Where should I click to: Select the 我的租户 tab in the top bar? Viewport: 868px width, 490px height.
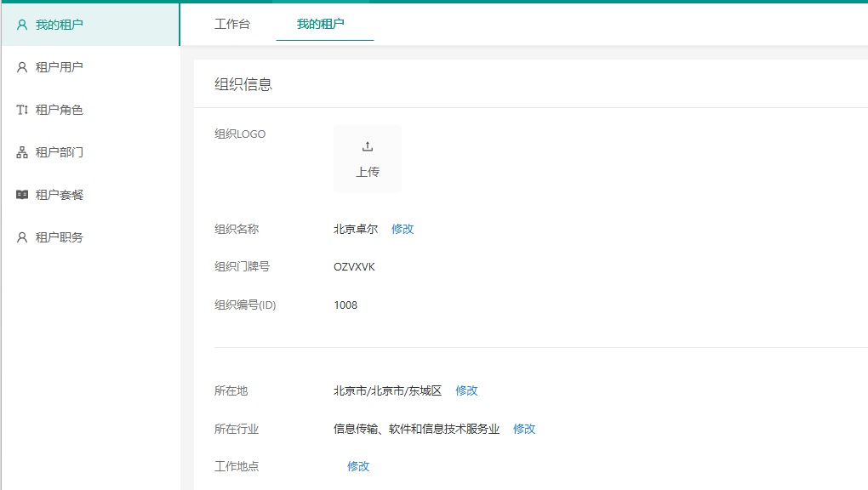[x=321, y=24]
